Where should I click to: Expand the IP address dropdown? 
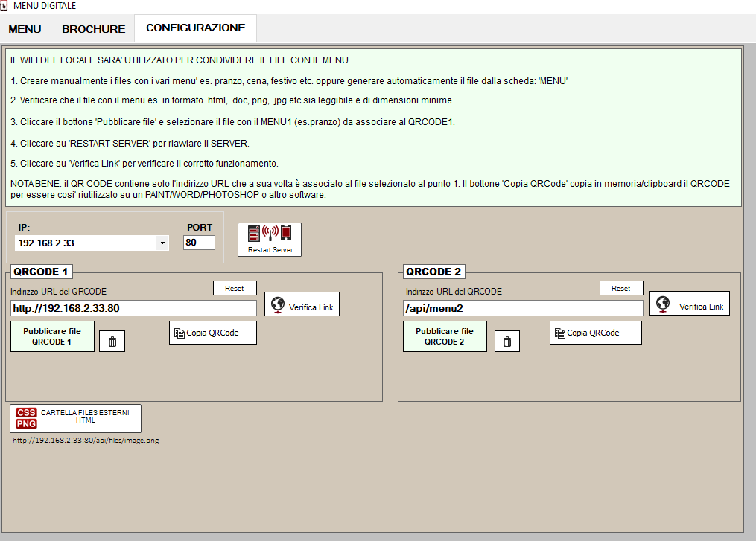162,243
